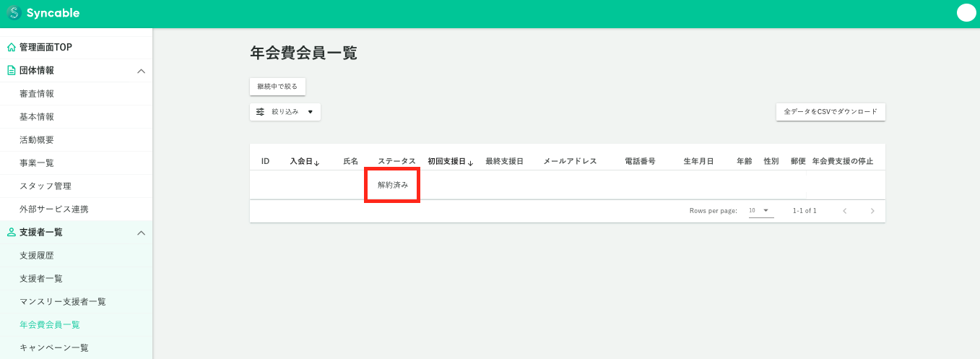The height and width of the screenshot is (359, 980).
Task: Select スタッフ管理 in the sidebar
Action: [x=45, y=186]
